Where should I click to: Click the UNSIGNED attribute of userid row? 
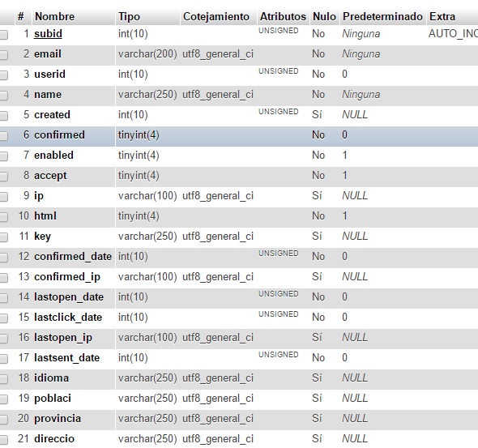pos(279,71)
